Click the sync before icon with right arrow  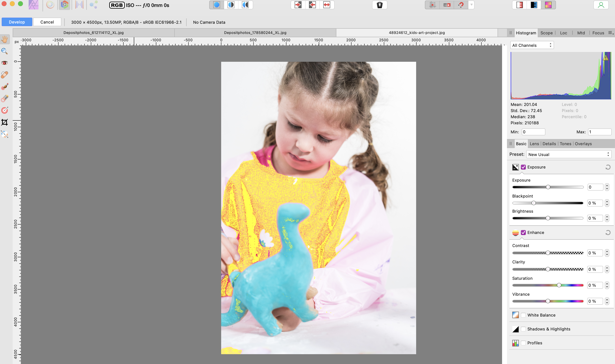pyautogui.click(x=298, y=5)
